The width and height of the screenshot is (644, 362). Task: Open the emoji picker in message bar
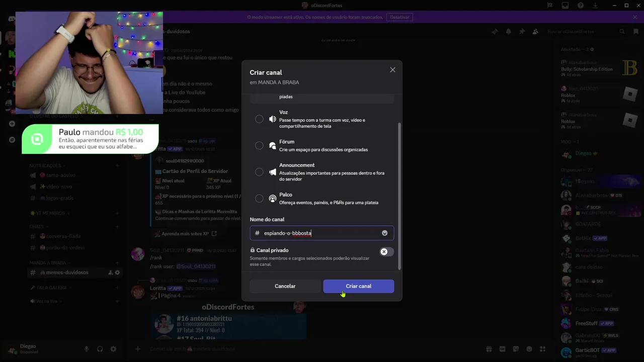[529, 349]
